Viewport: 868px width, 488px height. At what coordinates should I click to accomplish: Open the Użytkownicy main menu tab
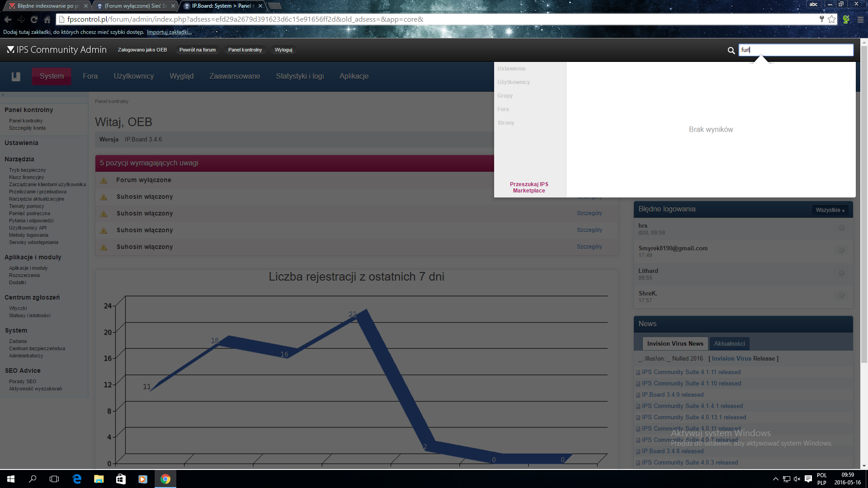(x=133, y=76)
